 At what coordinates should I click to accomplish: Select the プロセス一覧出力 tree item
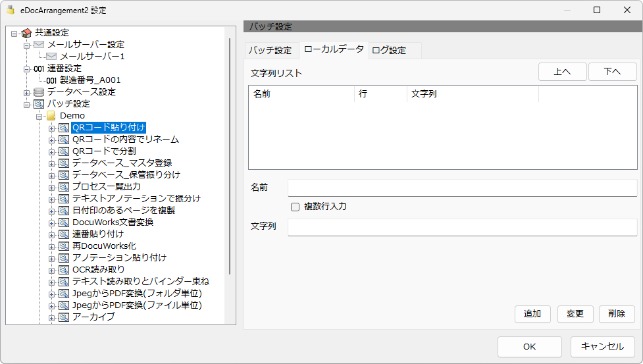point(107,186)
